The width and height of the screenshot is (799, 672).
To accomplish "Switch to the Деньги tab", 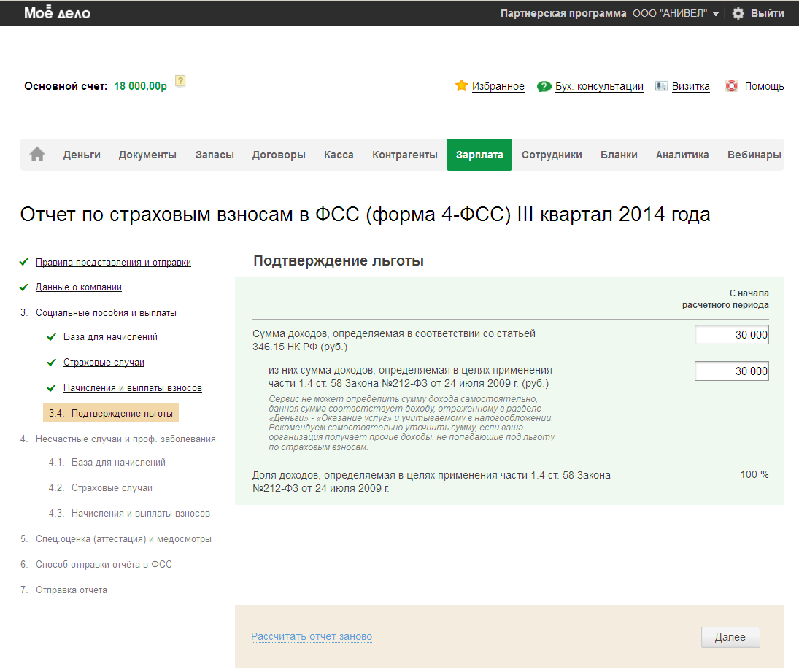I will pos(82,155).
